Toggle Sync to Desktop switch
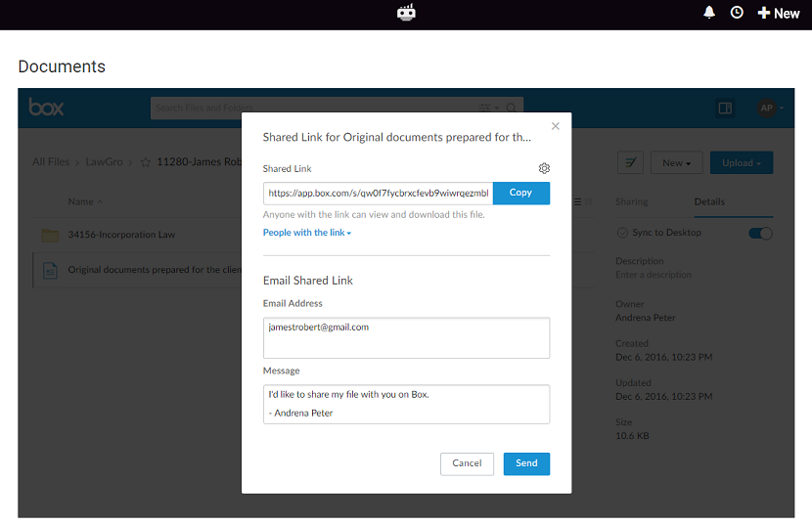 (x=760, y=233)
